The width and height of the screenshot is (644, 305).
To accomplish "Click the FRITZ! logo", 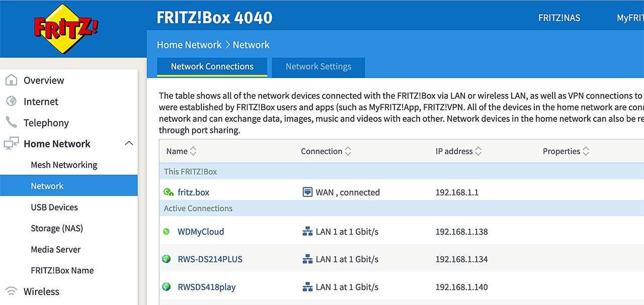I will click(66, 29).
